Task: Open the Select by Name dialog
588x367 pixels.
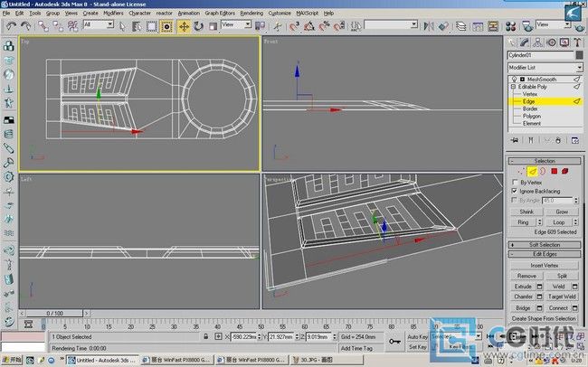Action: (x=137, y=26)
